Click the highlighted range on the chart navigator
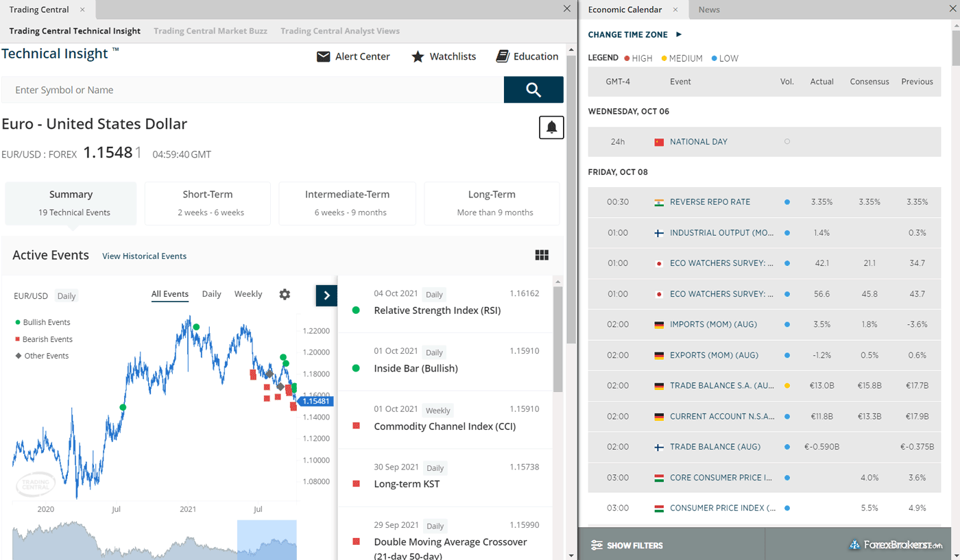 tap(267, 541)
